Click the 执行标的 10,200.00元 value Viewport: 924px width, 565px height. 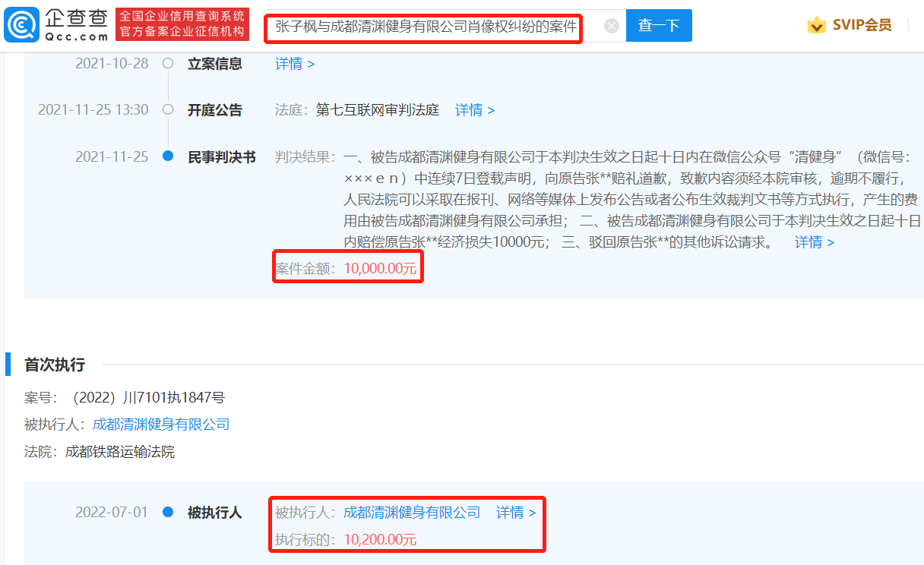(380, 540)
